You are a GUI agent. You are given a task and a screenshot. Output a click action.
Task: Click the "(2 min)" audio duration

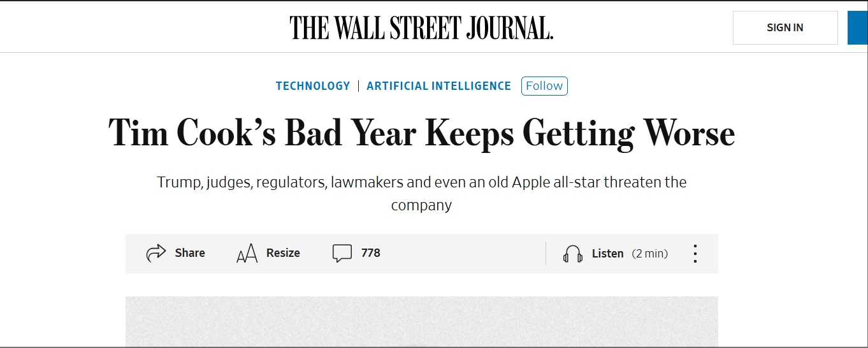pos(650,254)
